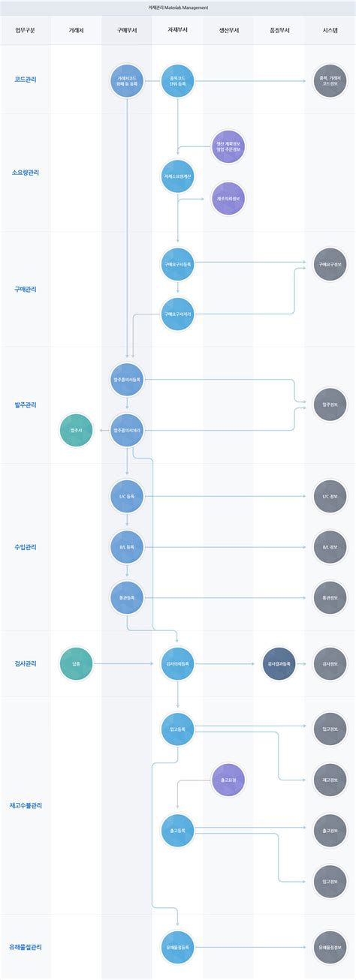Select the teal 발주서 node

[76, 430]
